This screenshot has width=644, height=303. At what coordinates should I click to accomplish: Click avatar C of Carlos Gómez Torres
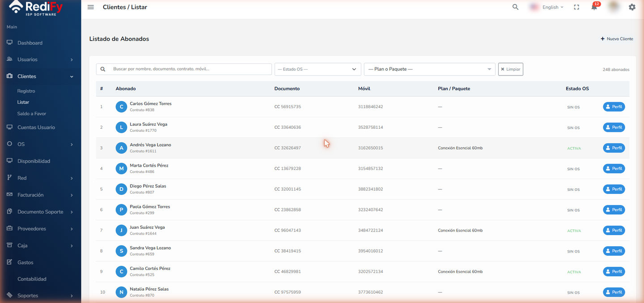(121, 107)
